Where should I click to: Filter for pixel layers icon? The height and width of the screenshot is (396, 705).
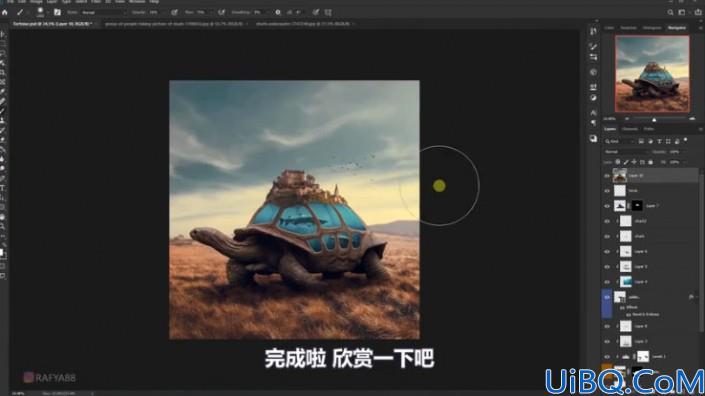pos(641,141)
